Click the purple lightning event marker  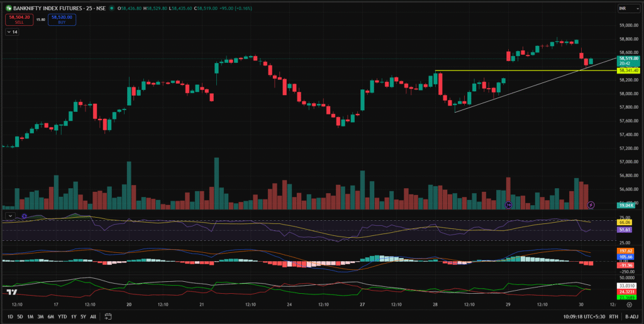591,205
